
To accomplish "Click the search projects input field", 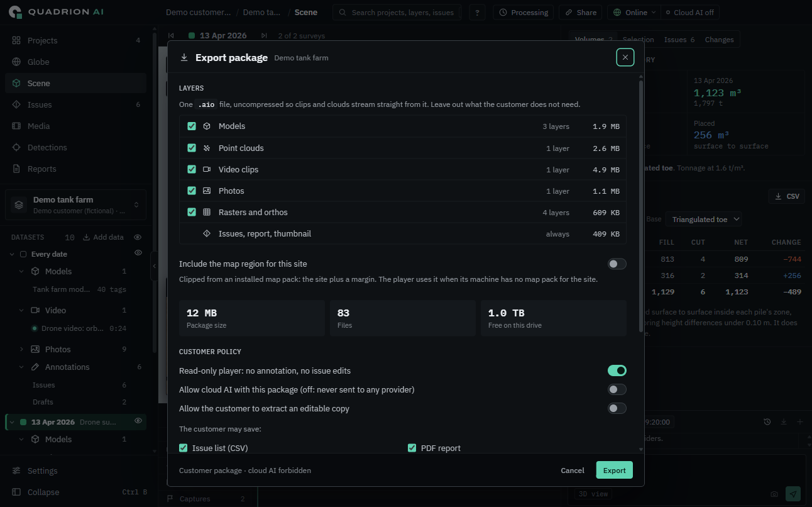I will pyautogui.click(x=398, y=13).
